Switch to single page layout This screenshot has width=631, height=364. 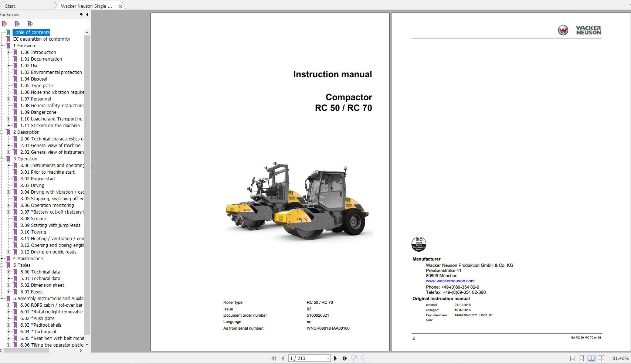tap(572, 358)
